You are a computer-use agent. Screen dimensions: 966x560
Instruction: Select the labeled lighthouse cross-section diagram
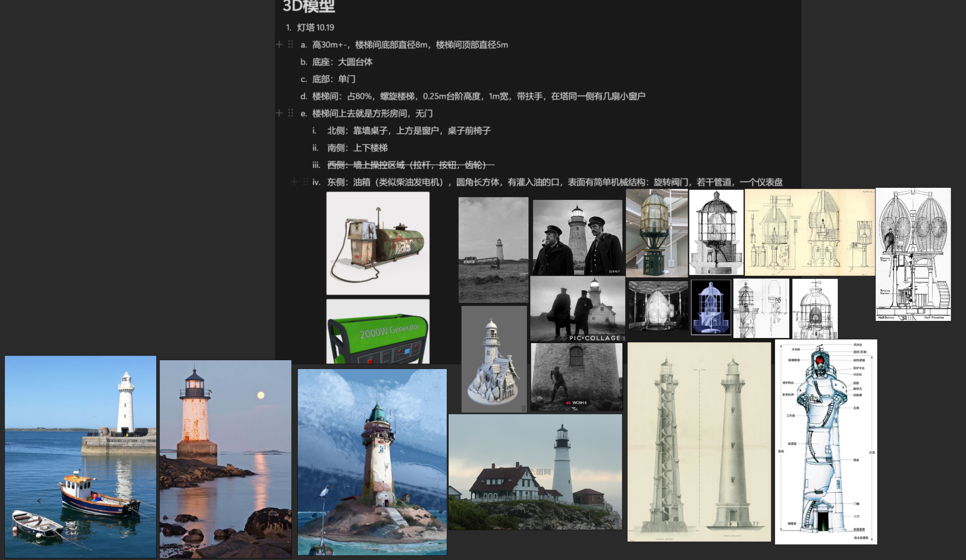coord(826,442)
